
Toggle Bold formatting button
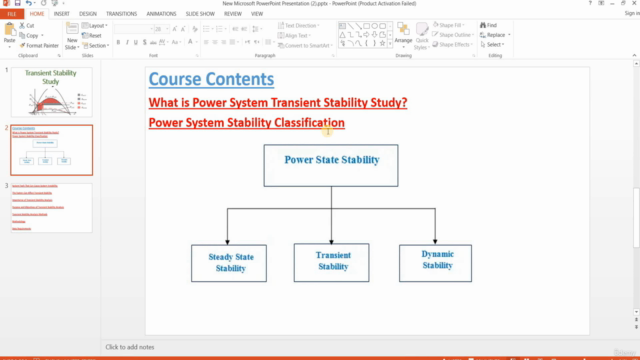(x=118, y=42)
